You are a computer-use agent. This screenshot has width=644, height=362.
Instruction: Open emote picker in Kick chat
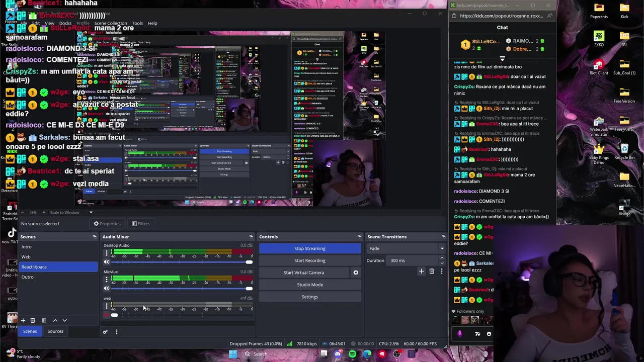click(x=489, y=334)
